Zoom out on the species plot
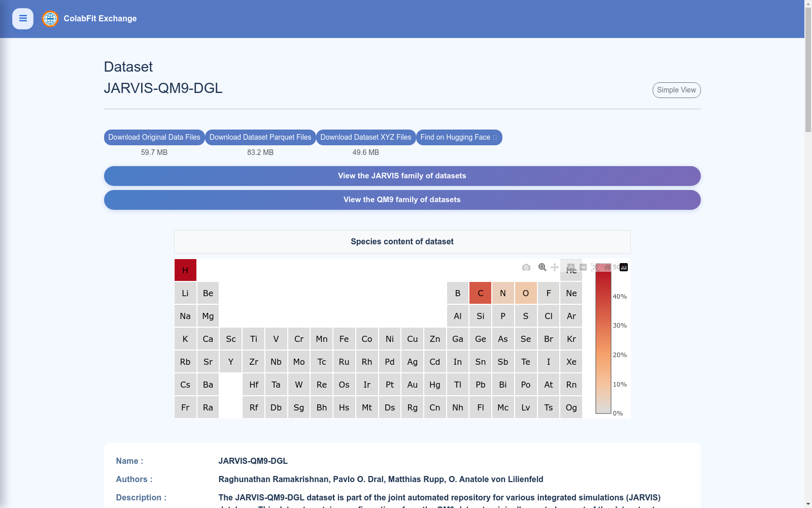Viewport: 812px width, 508px height. coord(583,267)
